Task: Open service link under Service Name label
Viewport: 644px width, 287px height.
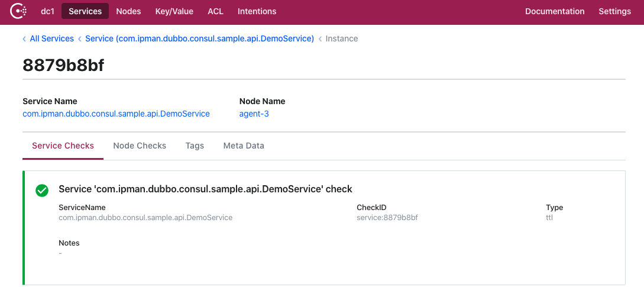Action: 116,114
